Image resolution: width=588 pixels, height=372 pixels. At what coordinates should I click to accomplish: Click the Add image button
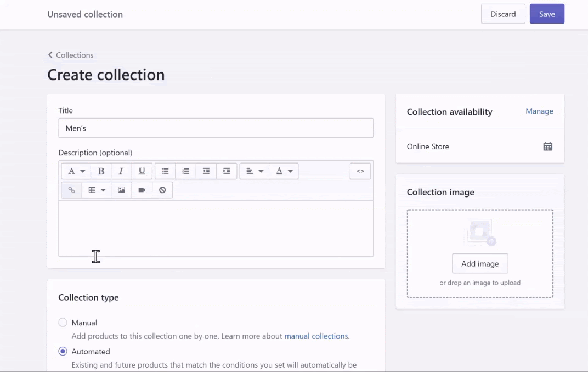[480, 263]
